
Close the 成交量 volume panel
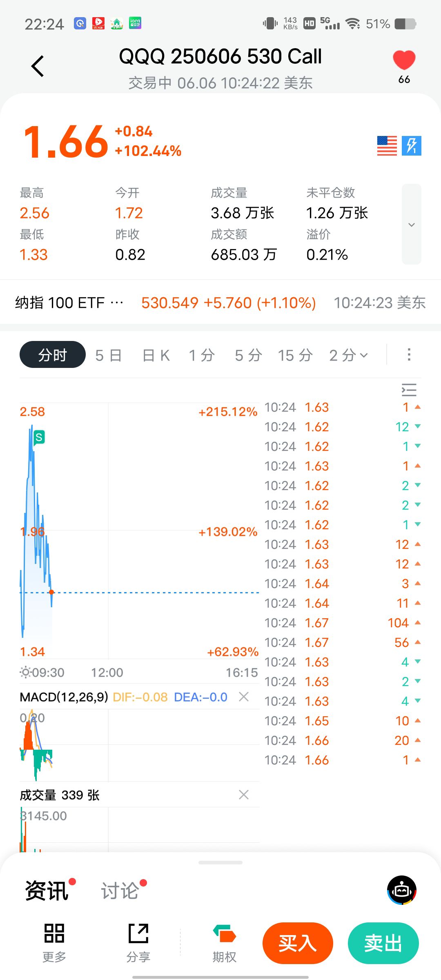(x=244, y=795)
